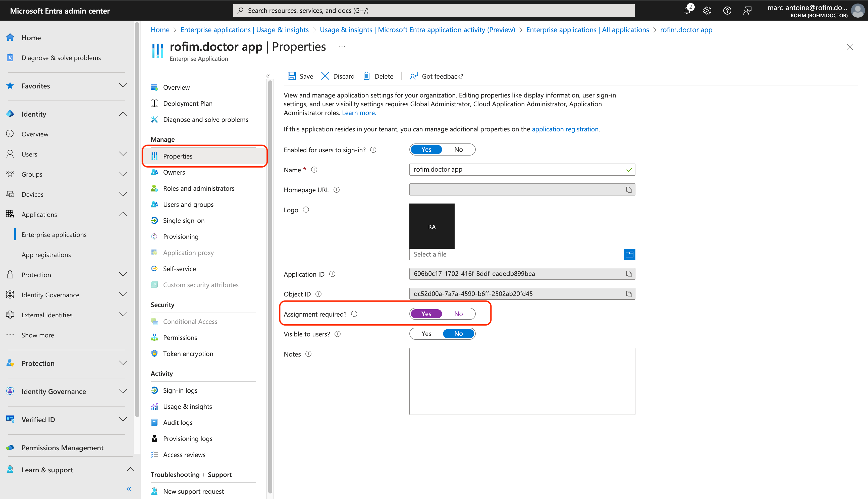Open portal settings gear icon
868x499 pixels.
coord(707,10)
